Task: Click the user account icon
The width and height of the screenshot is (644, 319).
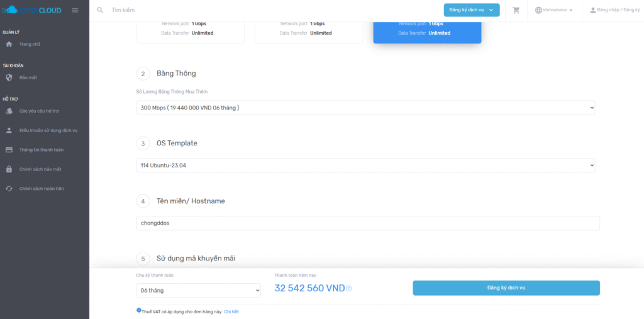Action: click(592, 10)
